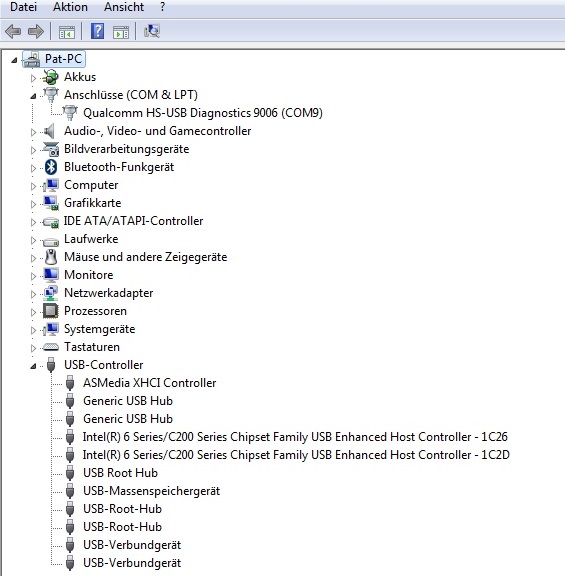Click the ASMedia XHCI Controller USB icon
This screenshot has height=576, width=565.
[70, 383]
